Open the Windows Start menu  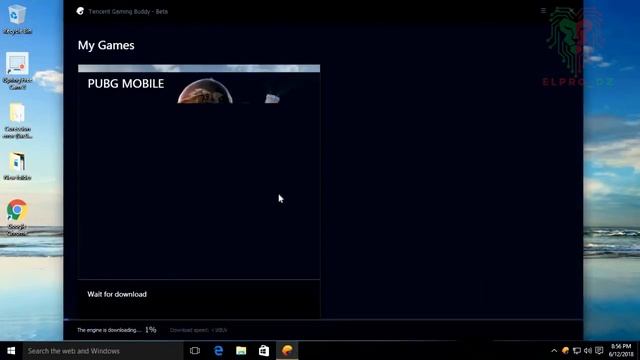coord(11,351)
